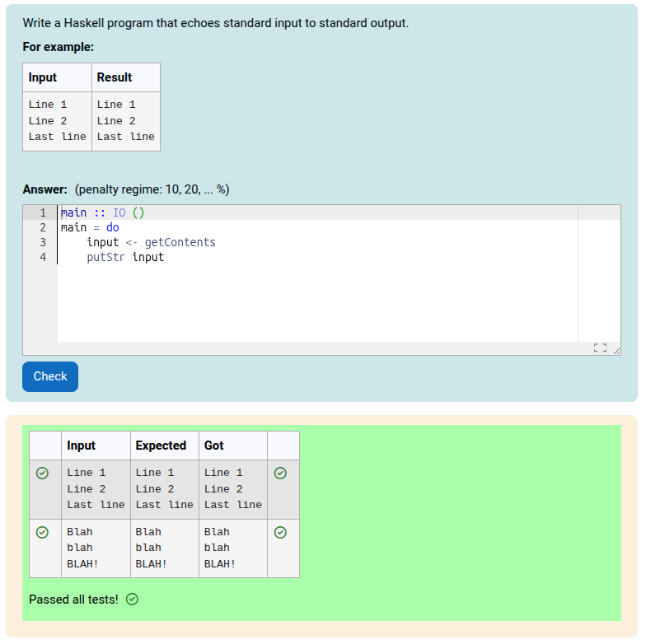Click 'putStr input' code line

coord(125,257)
